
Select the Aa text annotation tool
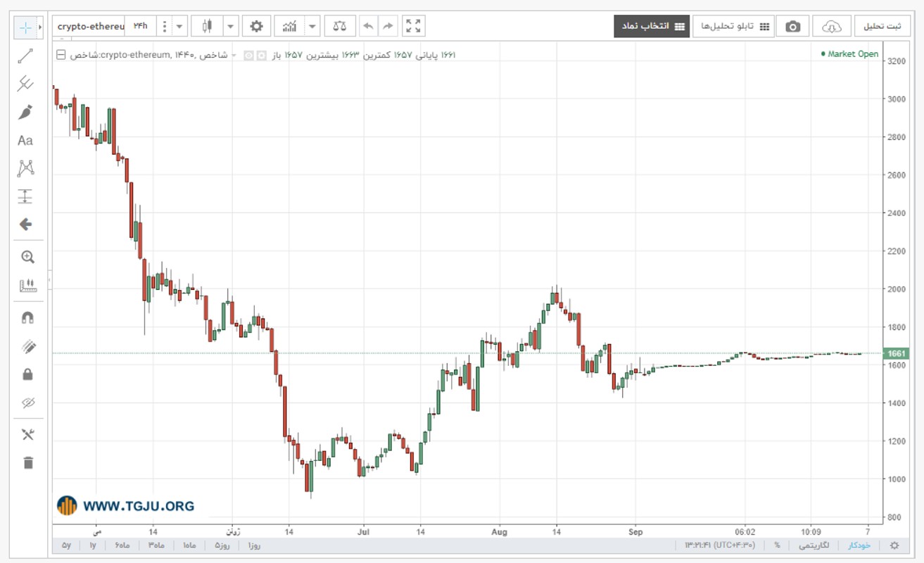click(25, 141)
